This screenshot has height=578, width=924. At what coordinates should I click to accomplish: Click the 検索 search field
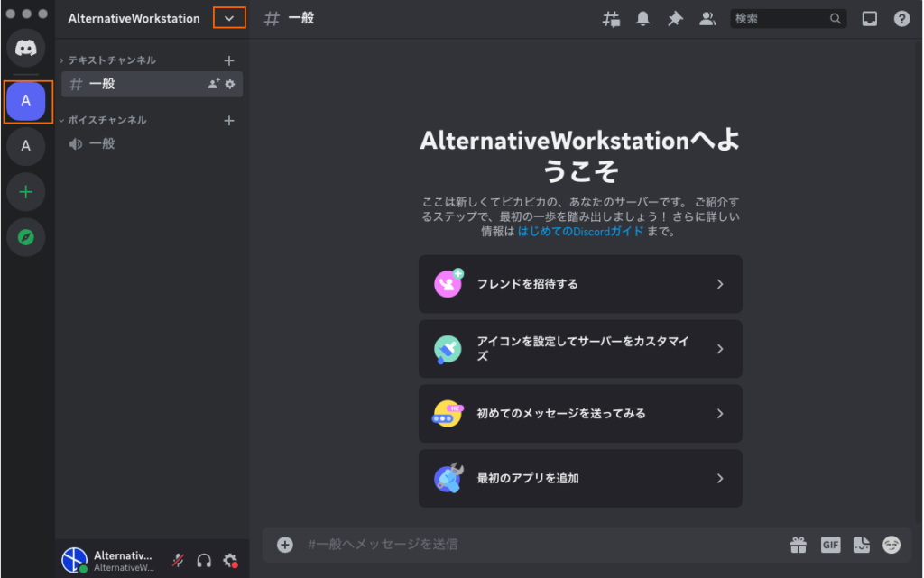(x=780, y=19)
